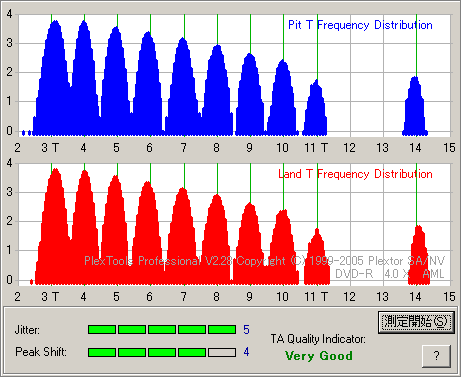Click the Peak Shift score value 4
The height and width of the screenshot is (377, 461).
[x=246, y=352]
